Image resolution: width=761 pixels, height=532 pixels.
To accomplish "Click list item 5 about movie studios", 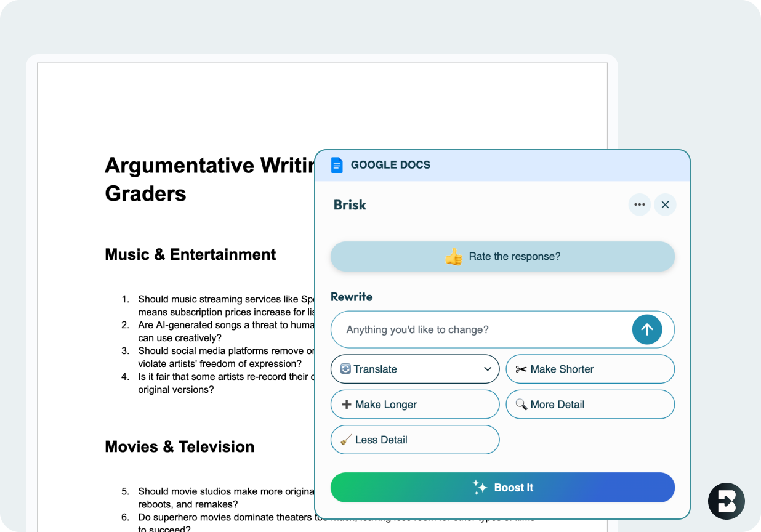I will coord(219,498).
